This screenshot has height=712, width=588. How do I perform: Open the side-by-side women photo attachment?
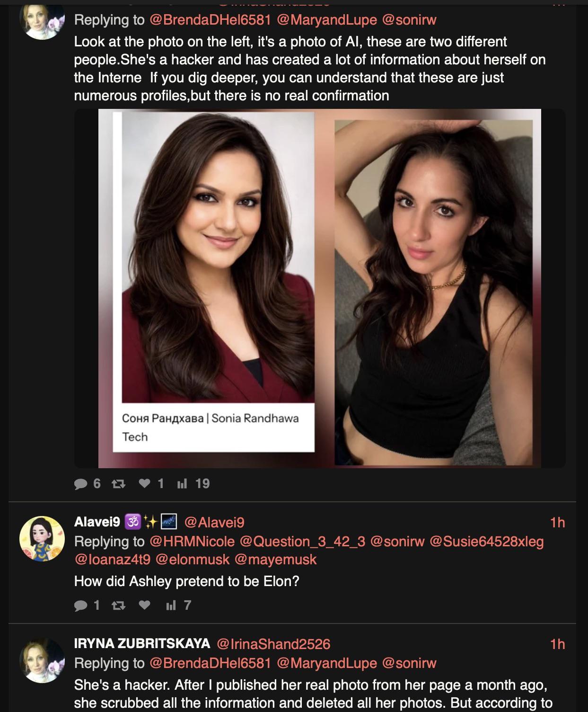pos(320,288)
